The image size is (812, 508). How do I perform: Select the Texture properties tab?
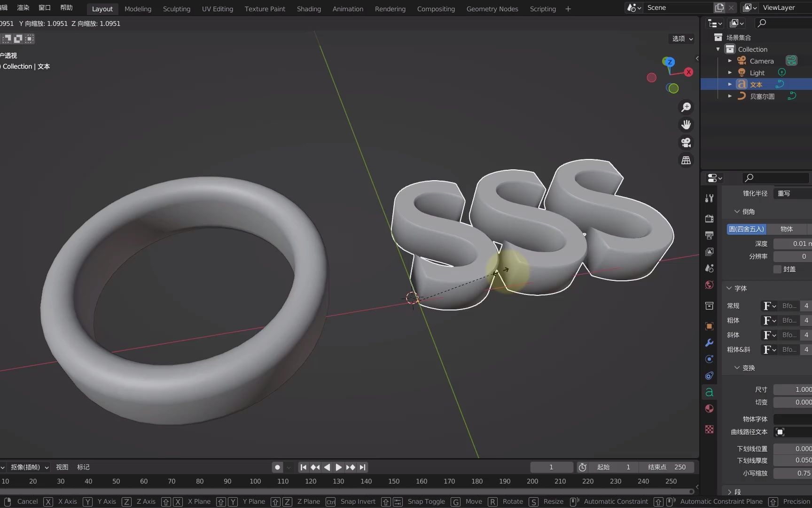click(709, 429)
